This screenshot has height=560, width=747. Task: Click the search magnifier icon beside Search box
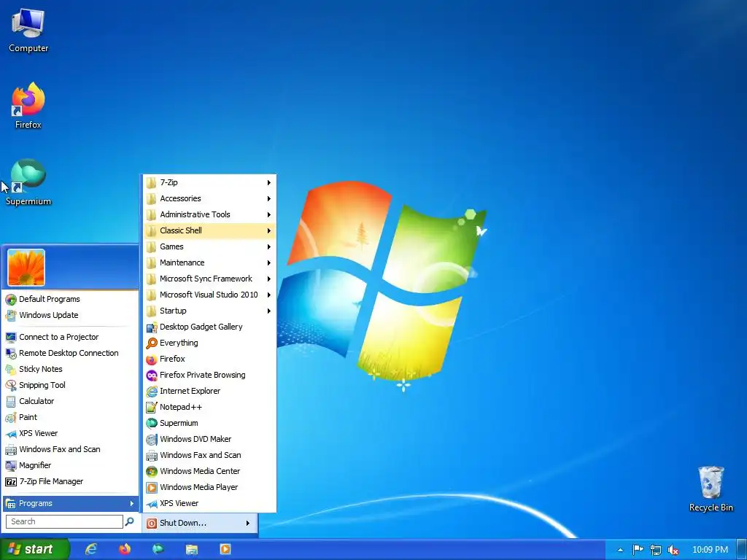[129, 522]
